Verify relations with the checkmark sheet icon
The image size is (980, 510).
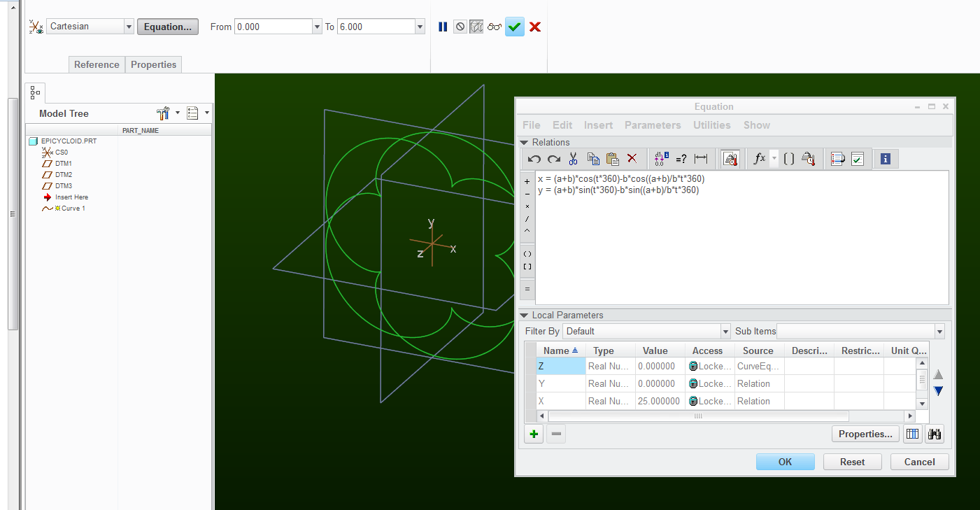coord(857,159)
